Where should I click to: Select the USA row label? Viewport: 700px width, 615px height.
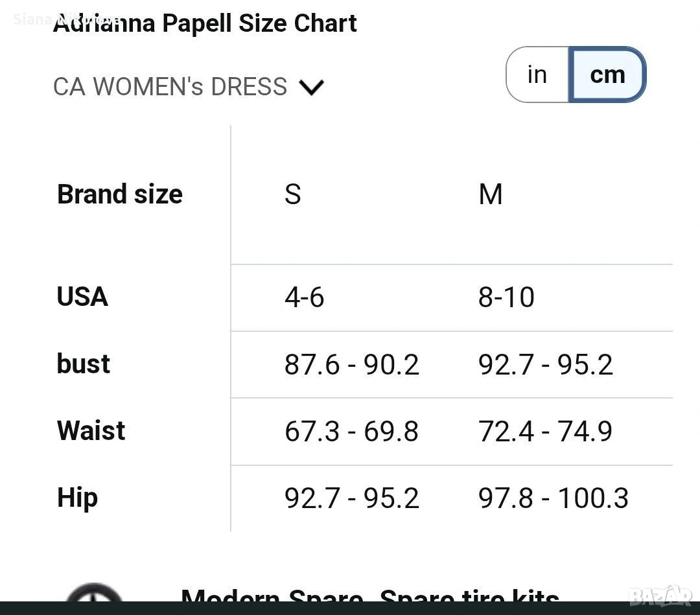point(82,297)
